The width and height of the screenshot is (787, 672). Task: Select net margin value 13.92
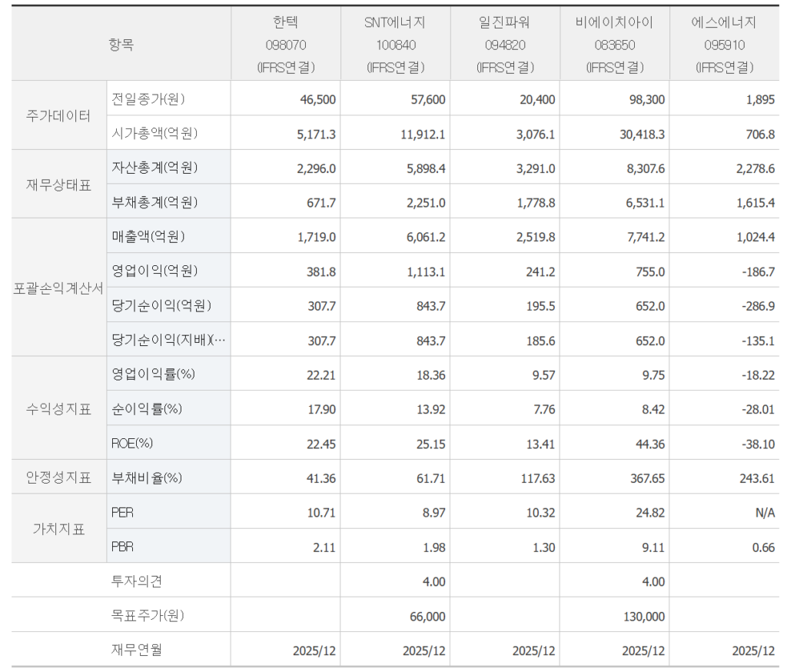pos(430,409)
